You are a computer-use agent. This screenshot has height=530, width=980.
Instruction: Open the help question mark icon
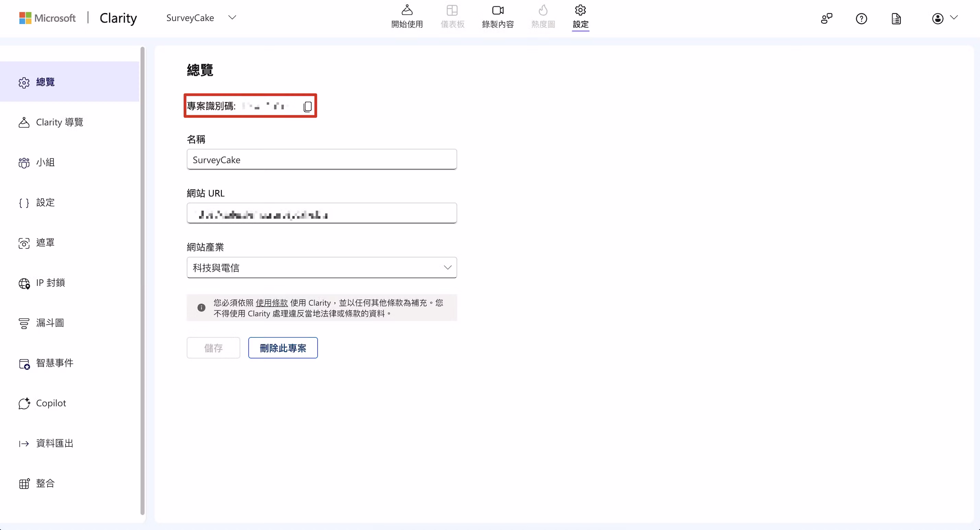point(861,18)
